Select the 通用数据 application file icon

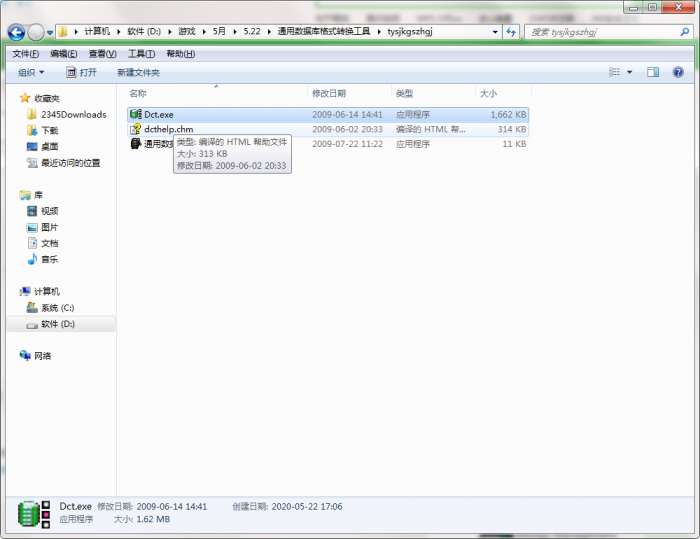point(136,144)
